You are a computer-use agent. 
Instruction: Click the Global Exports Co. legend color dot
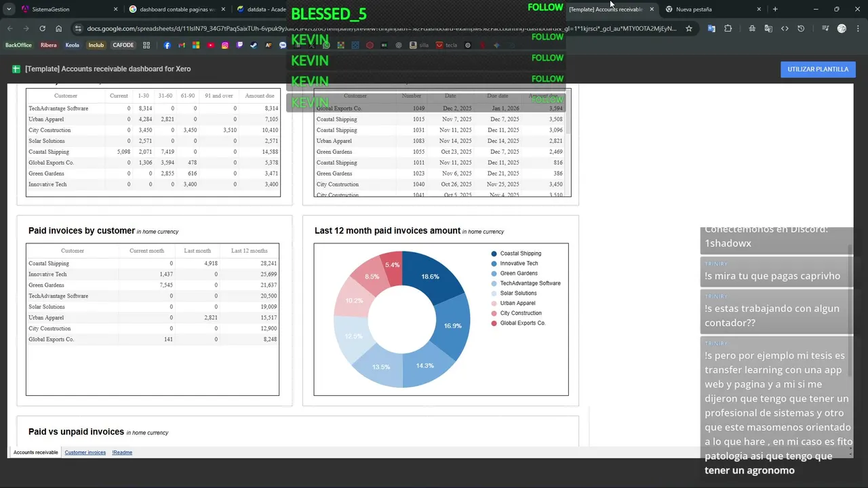coord(494,323)
